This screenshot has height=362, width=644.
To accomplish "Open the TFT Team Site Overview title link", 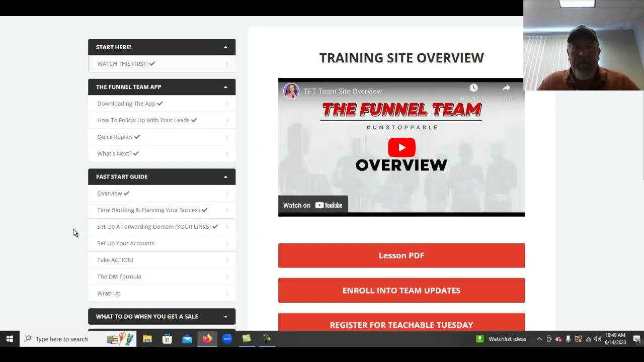I will click(x=343, y=91).
